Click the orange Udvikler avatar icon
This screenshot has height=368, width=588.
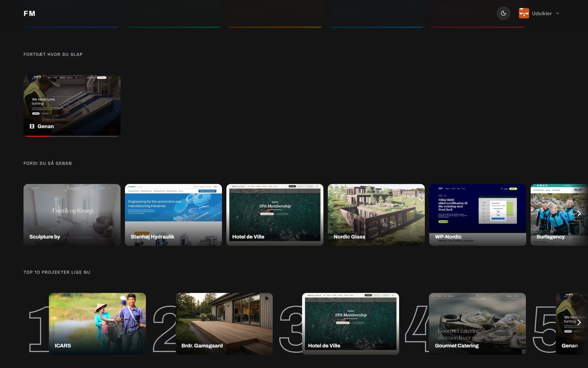(524, 13)
